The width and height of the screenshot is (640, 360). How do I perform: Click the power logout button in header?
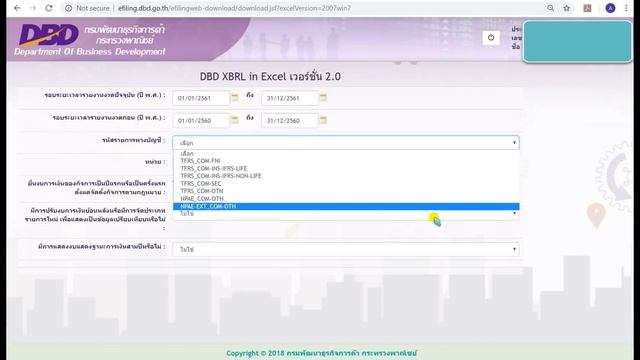491,38
